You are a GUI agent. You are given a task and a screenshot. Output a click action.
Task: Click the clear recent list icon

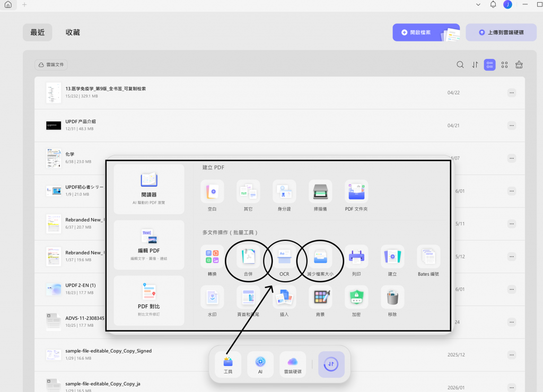(519, 65)
